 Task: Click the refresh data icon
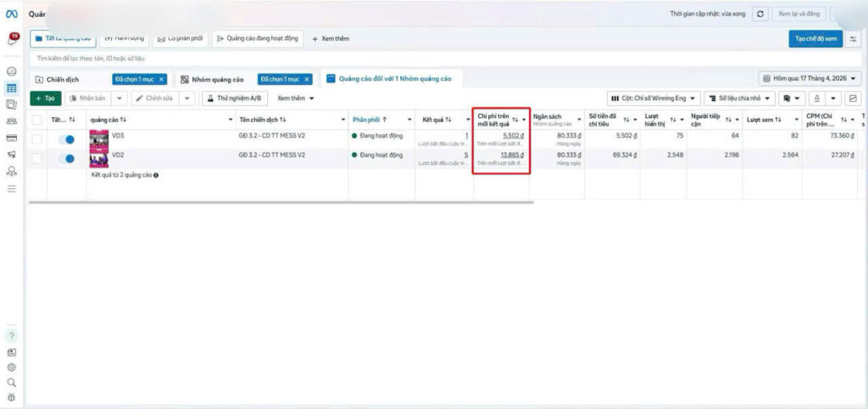pos(760,14)
